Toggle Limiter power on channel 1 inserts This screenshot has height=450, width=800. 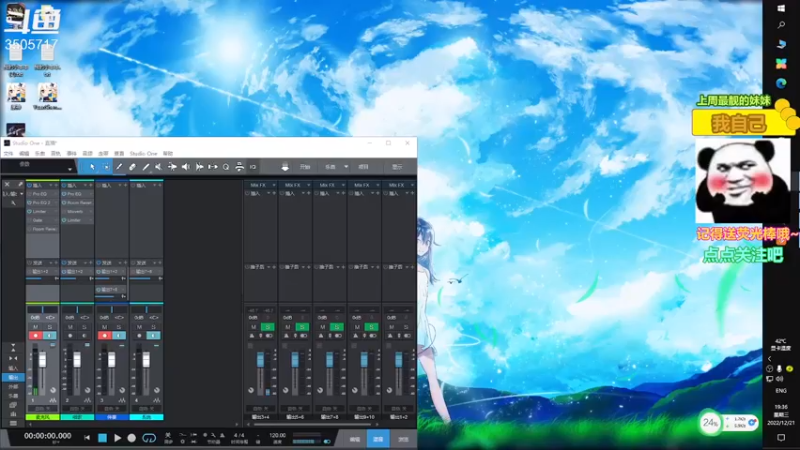click(x=30, y=211)
